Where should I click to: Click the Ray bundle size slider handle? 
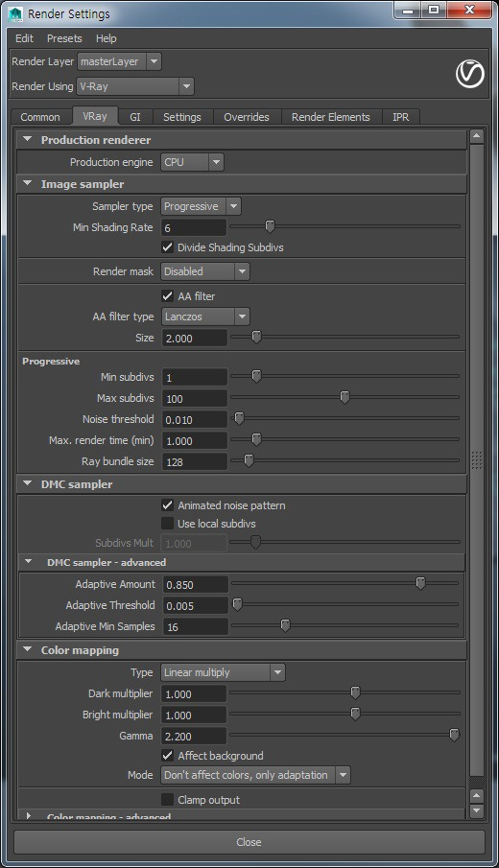click(x=249, y=460)
